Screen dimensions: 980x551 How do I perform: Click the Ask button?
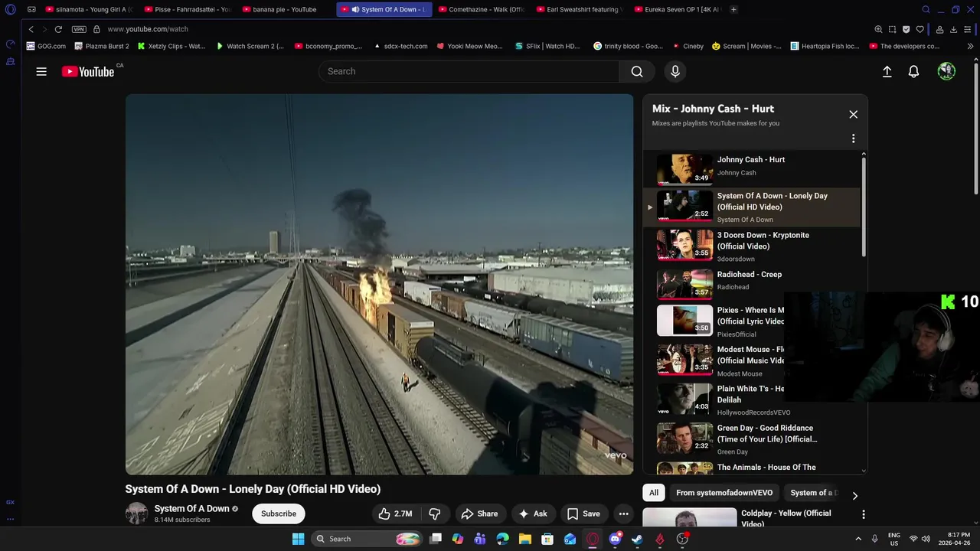point(532,514)
